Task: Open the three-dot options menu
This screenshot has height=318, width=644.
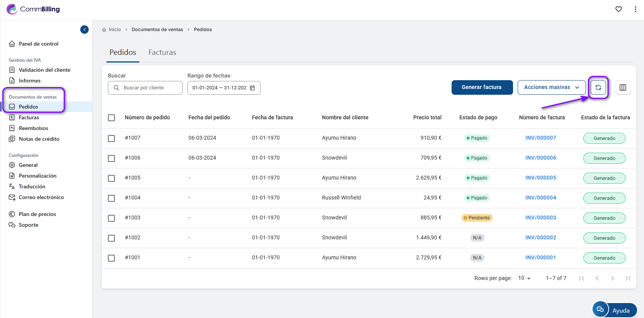Action: pyautogui.click(x=635, y=9)
